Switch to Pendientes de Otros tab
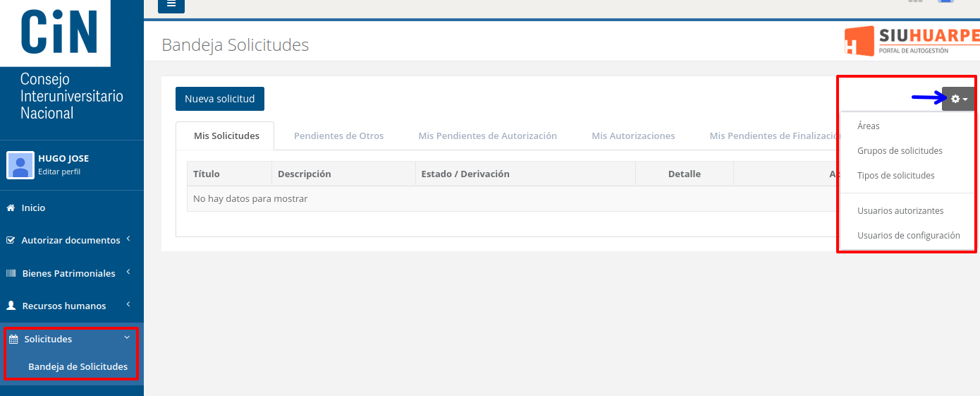The width and height of the screenshot is (980, 396). 339,136
